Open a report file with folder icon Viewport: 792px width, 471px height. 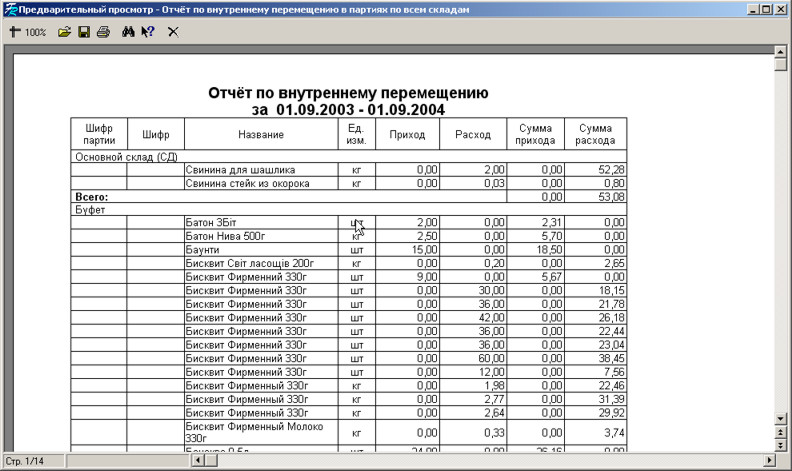pos(64,32)
